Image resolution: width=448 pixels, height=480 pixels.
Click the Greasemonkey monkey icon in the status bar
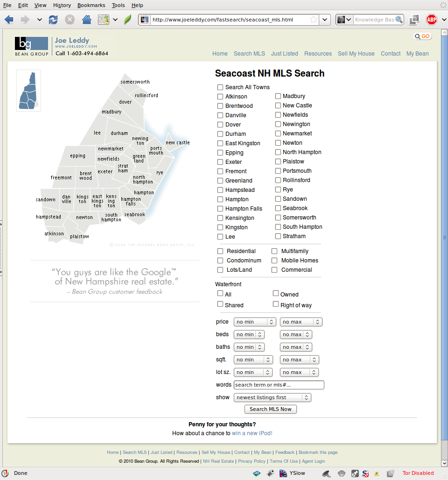click(342, 473)
